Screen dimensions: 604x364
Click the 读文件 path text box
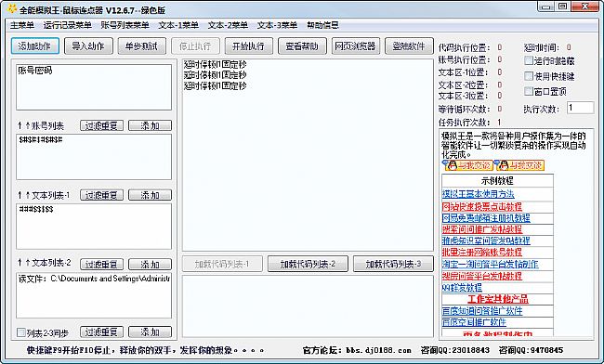tap(94, 295)
